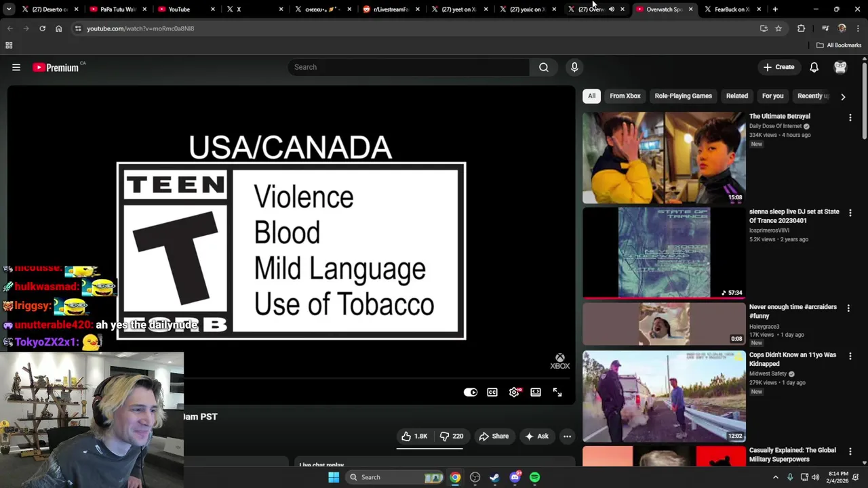Focus the YouTube search box

[x=409, y=67]
